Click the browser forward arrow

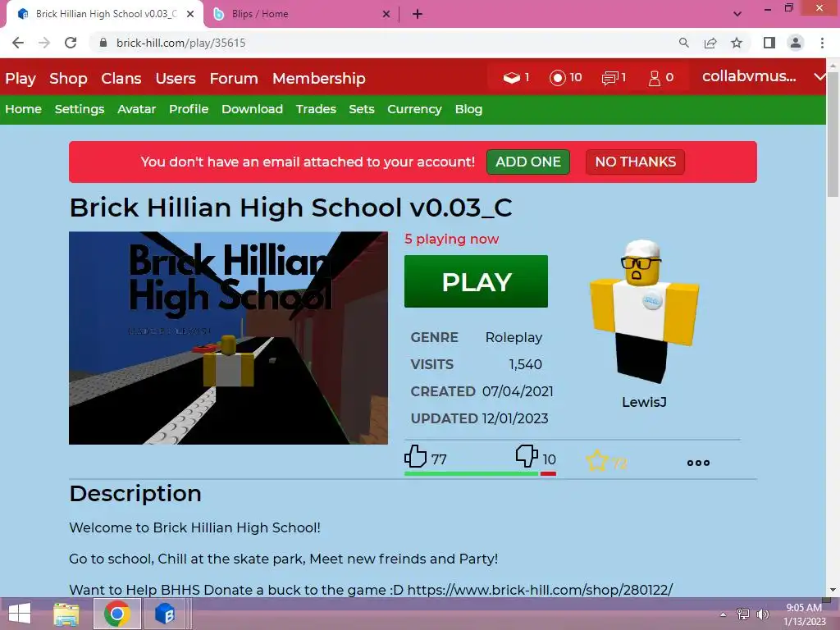44,43
